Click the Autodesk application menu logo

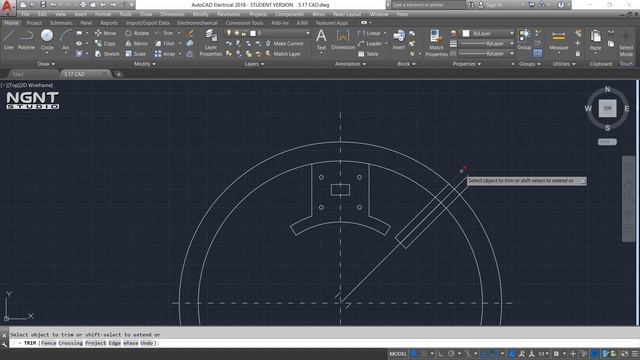pyautogui.click(x=8, y=7)
